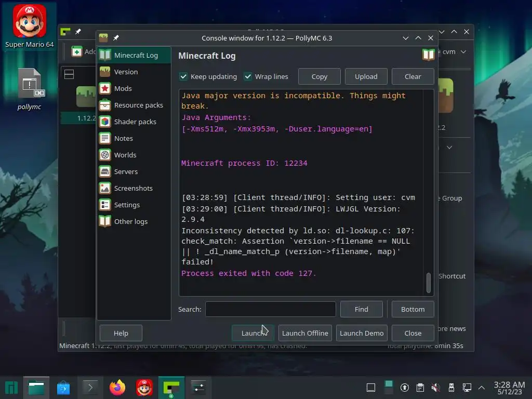Click the PollyMC taskbar icon
Screen dimensions: 532x399
pyautogui.click(x=171, y=388)
